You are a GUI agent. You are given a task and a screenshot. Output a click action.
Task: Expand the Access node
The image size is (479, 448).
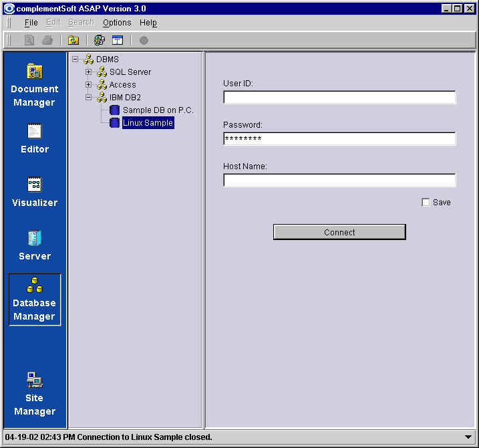89,84
